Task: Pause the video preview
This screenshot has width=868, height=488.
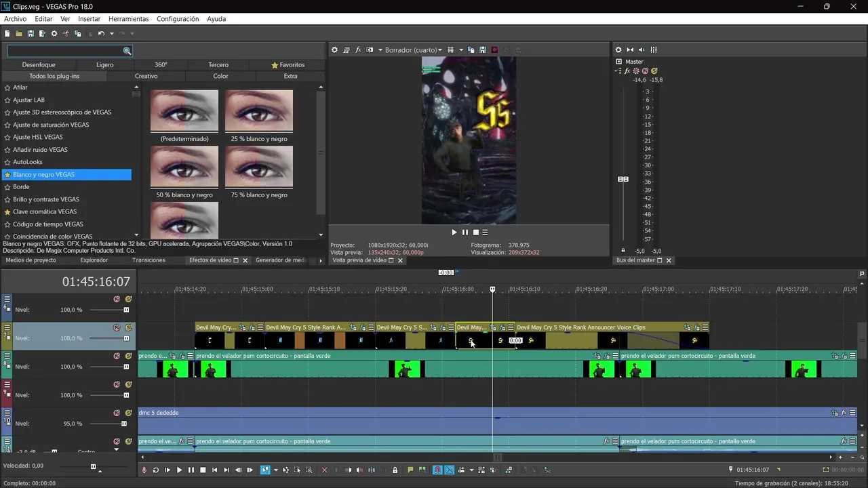Action: (x=465, y=232)
